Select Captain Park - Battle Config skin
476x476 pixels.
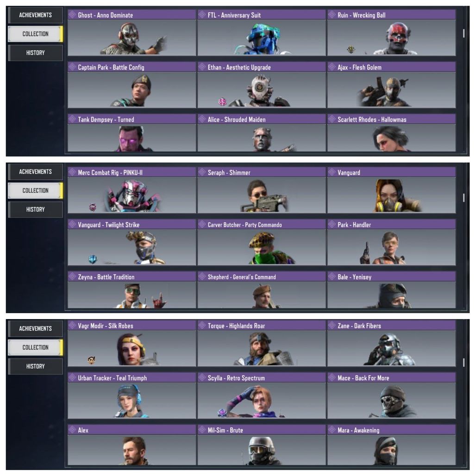[x=132, y=85]
